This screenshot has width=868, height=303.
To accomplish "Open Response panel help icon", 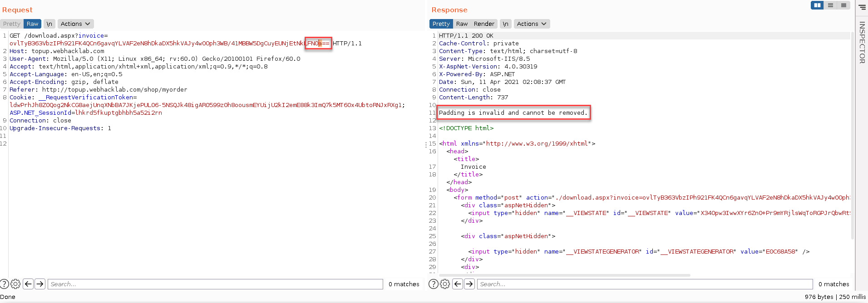I will [x=434, y=284].
